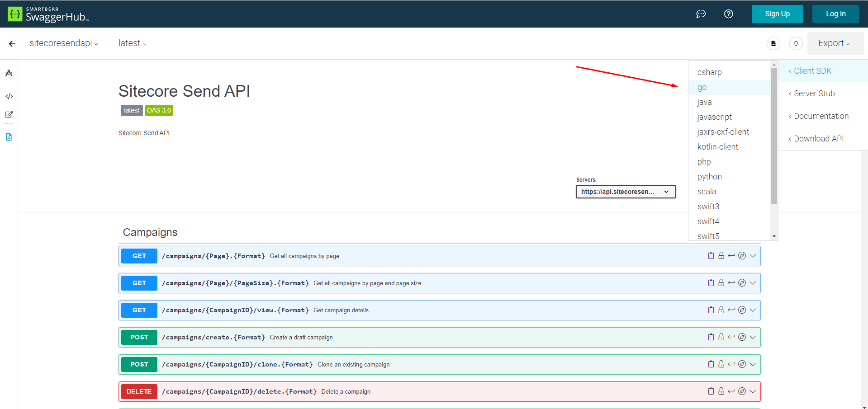Open the Servers URL dropdown

(626, 192)
